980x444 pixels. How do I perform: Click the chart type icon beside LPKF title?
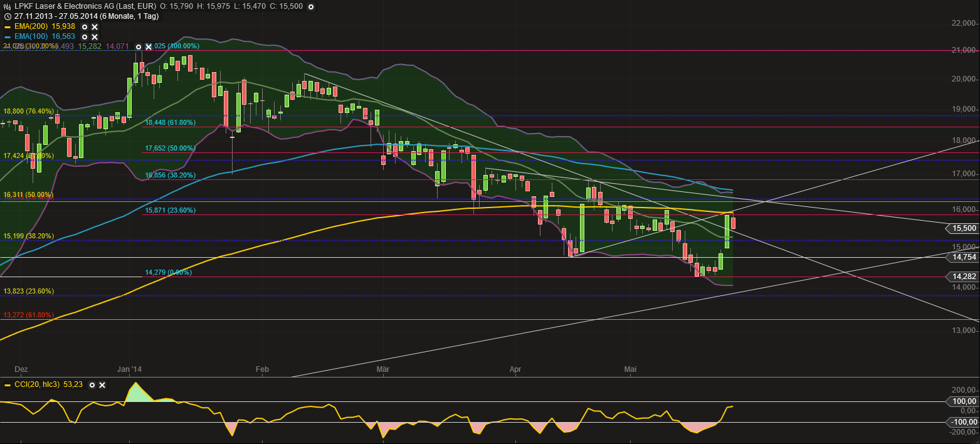pyautogui.click(x=7, y=7)
